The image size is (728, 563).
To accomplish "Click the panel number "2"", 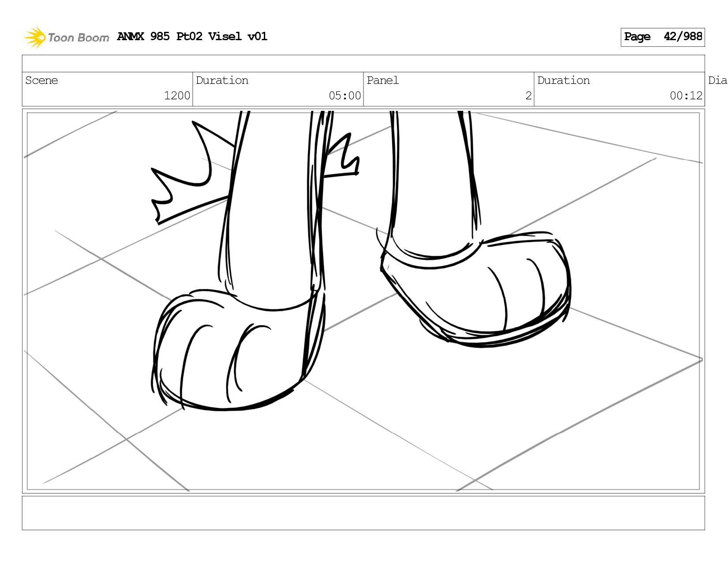I will (x=529, y=96).
